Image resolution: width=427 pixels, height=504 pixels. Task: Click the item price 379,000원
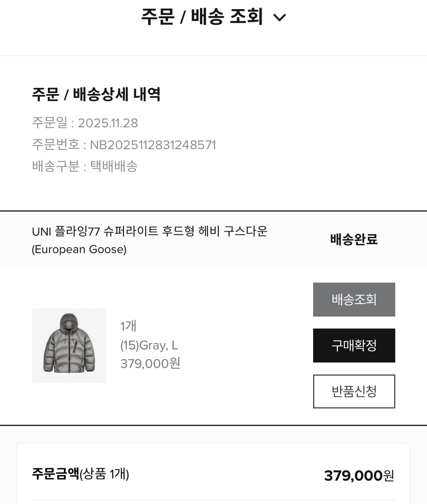149,364
